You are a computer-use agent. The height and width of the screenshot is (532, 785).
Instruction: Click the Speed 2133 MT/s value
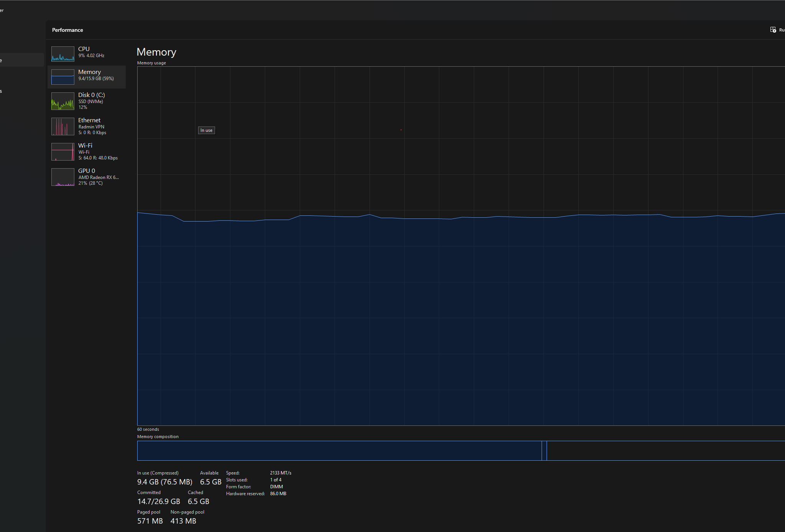point(281,473)
